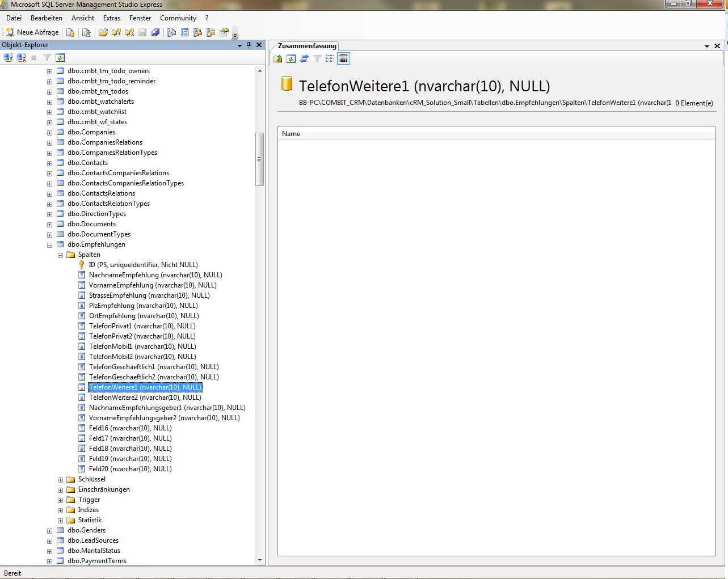Expand the Schlüssel folder

click(60, 480)
